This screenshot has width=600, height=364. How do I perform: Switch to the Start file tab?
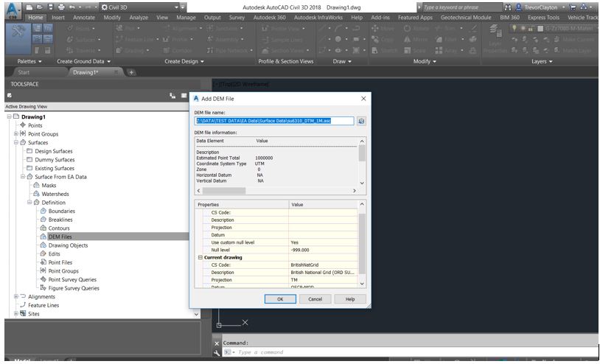click(x=24, y=72)
